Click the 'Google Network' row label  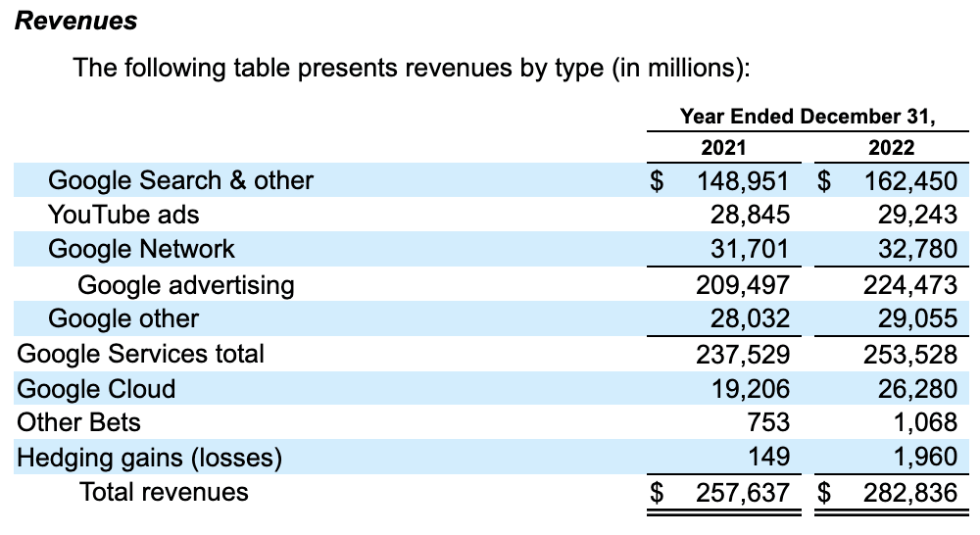pos(141,249)
